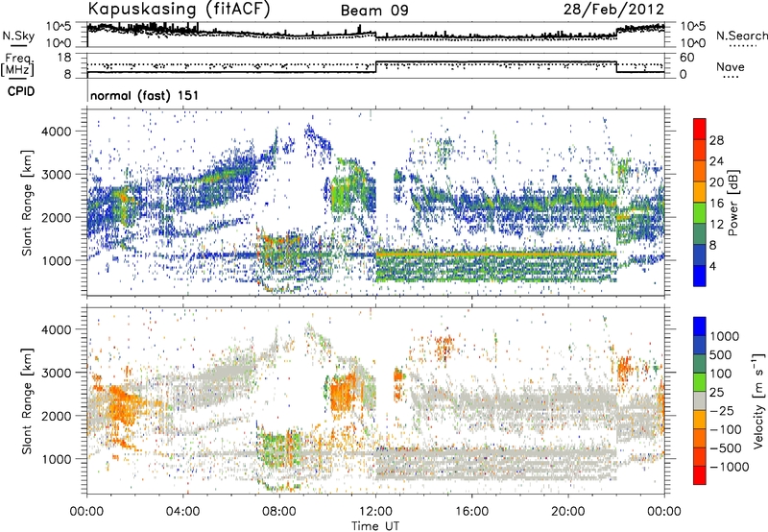Click the -100 tick on Velocity color bar
The height and width of the screenshot is (532, 768).
[726, 429]
